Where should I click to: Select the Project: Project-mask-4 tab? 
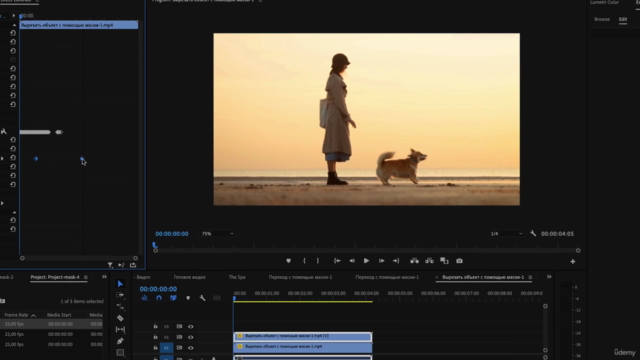55,277
